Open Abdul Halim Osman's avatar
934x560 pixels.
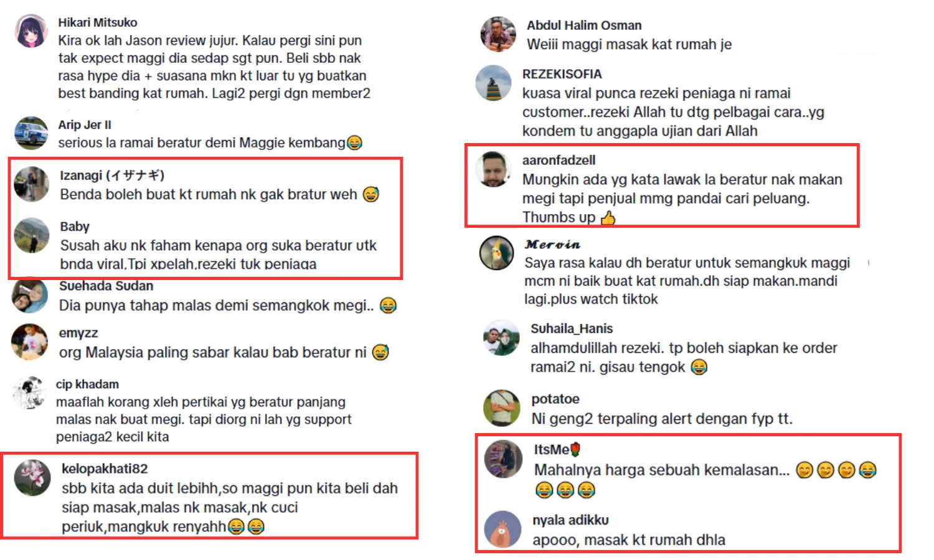498,34
